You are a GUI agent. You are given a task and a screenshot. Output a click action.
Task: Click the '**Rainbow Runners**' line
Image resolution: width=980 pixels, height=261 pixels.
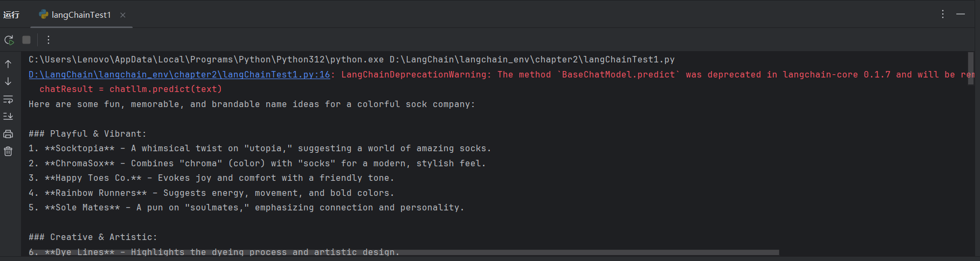click(x=212, y=193)
